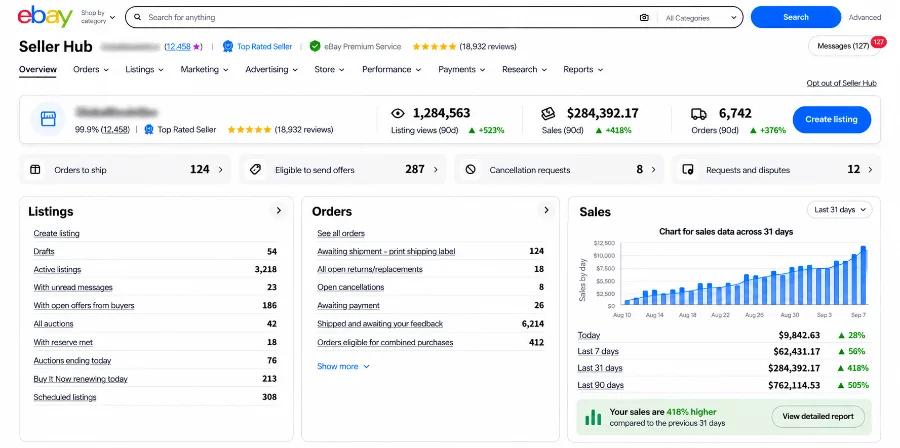This screenshot has height=448, width=900.
Task: Open the All Categories dropdown
Action: (x=701, y=18)
